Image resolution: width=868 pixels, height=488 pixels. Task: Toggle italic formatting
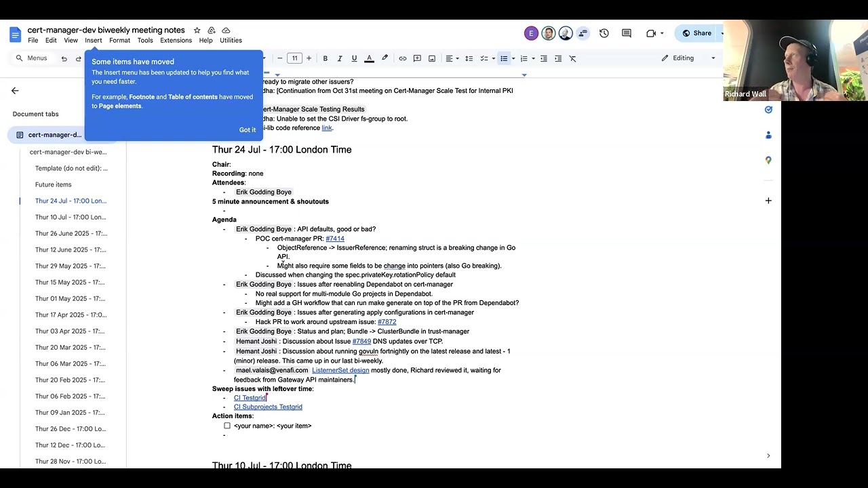(x=340, y=58)
